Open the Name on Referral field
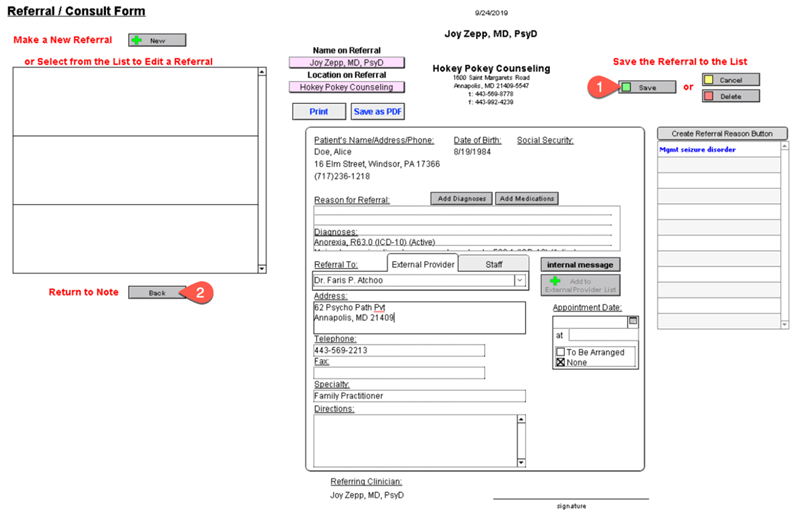The height and width of the screenshot is (518, 800). pos(345,62)
